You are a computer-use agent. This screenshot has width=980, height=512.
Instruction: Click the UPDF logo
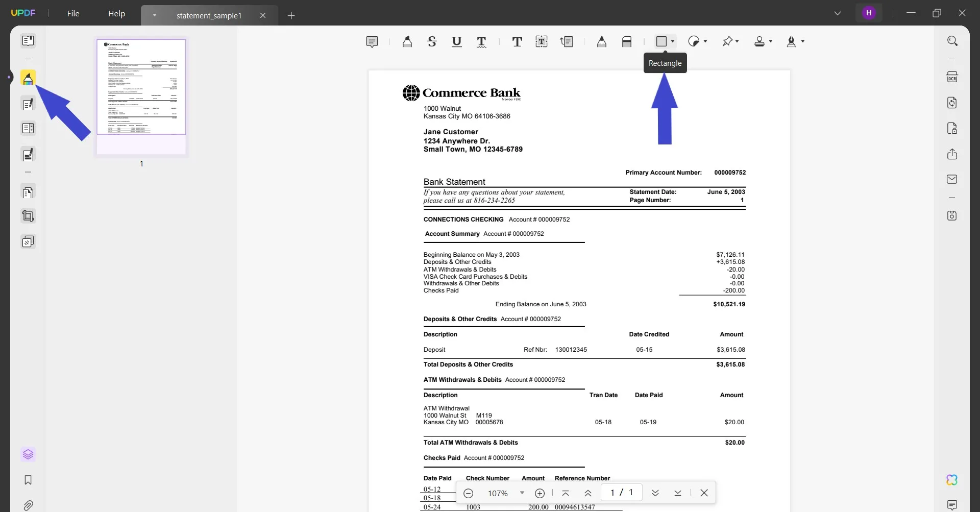tap(23, 13)
